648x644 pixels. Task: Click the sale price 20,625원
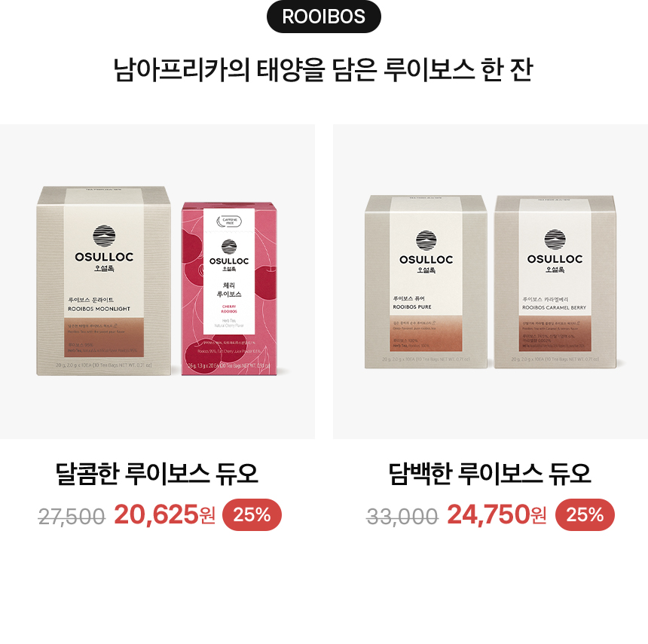pyautogui.click(x=164, y=514)
